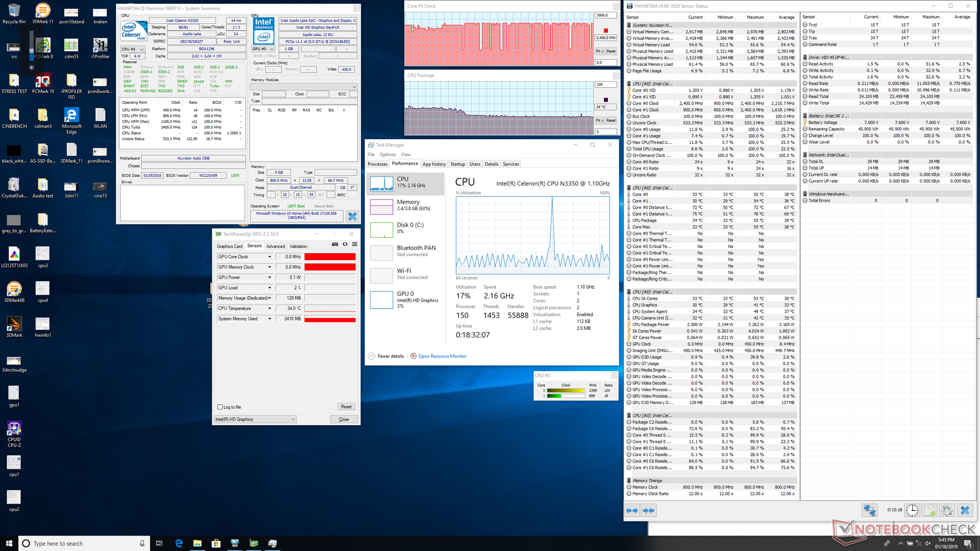This screenshot has height=551, width=980.
Task: Open Memory Modules dropdown in System Summary
Action: [x=304, y=87]
